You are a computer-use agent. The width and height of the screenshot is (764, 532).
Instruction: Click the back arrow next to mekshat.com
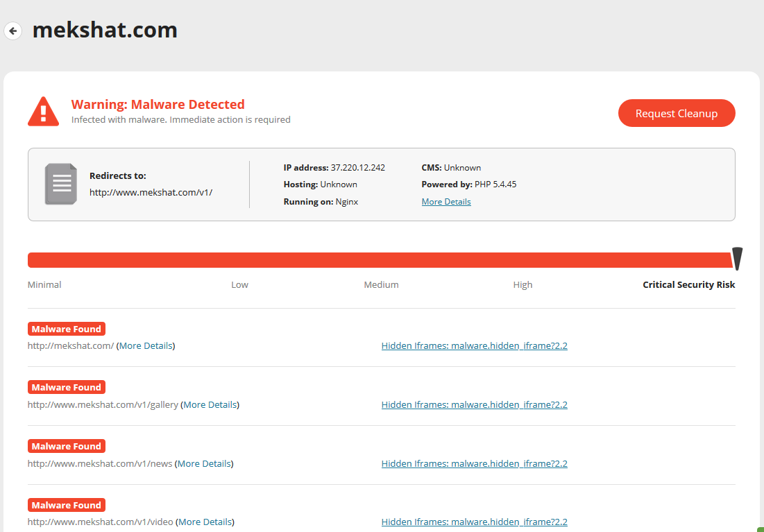(12, 31)
